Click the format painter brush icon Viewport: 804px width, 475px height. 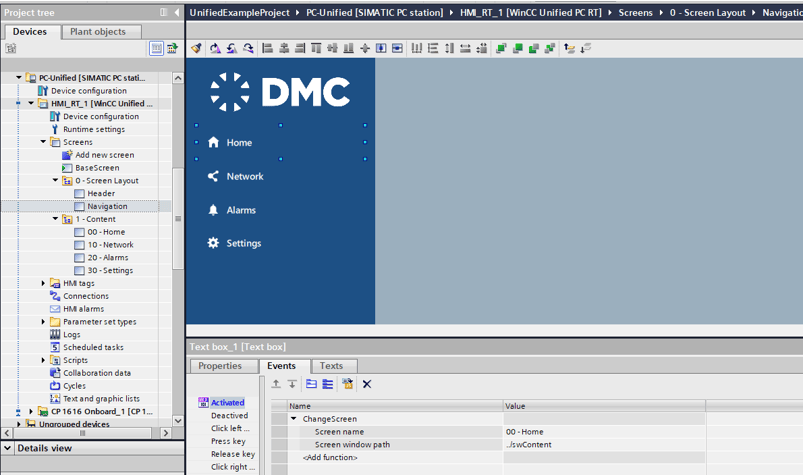196,48
